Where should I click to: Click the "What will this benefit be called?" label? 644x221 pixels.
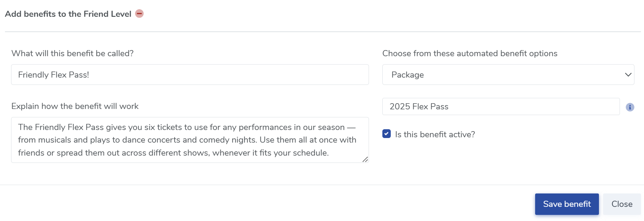pyautogui.click(x=73, y=54)
